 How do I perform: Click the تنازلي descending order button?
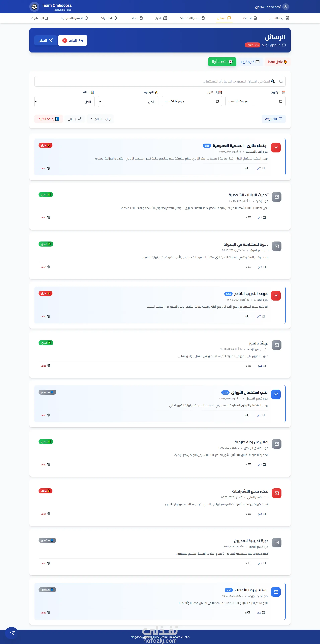coord(74,119)
